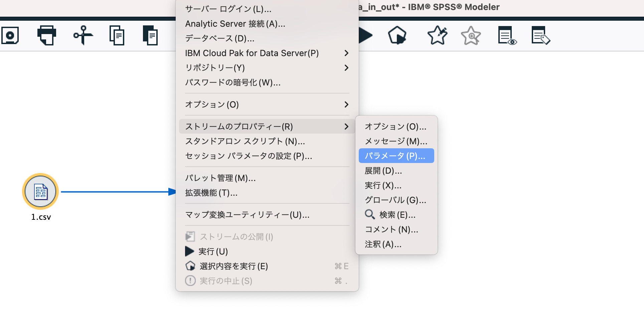The image size is (644, 334).
Task: Run the stream with the play icon
Action: (365, 34)
